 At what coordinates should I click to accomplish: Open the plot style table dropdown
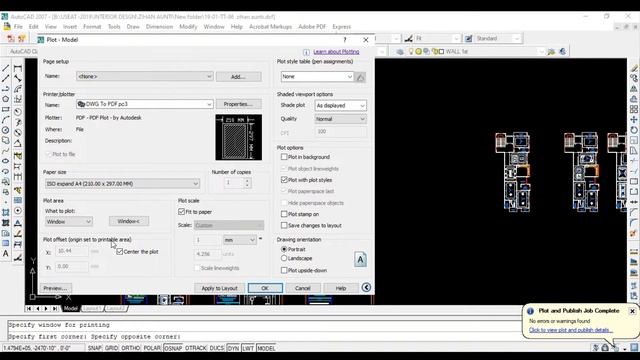point(317,77)
